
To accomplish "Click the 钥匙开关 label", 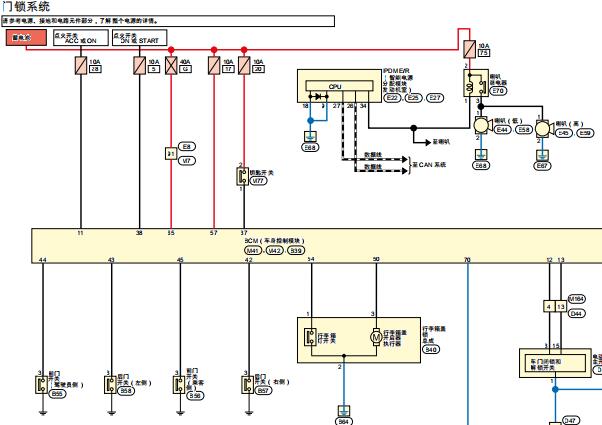I will [262, 173].
